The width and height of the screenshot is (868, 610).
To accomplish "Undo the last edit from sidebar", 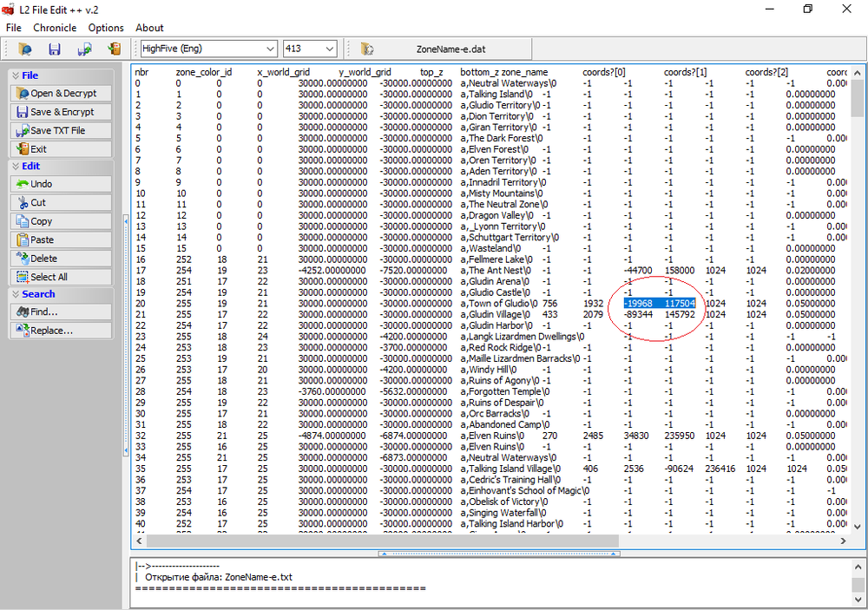I will [x=61, y=184].
